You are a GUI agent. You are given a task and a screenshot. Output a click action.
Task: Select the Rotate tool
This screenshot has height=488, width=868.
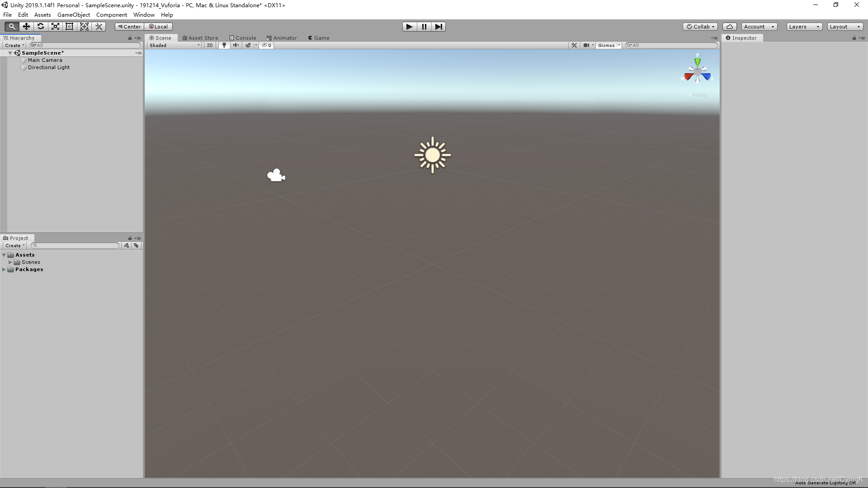pyautogui.click(x=41, y=27)
